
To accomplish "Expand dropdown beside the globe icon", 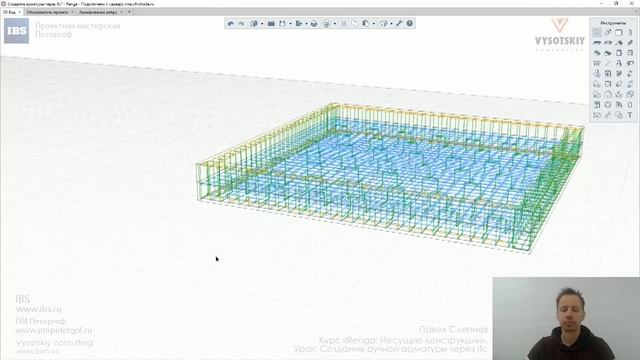I will pyautogui.click(x=335, y=24).
